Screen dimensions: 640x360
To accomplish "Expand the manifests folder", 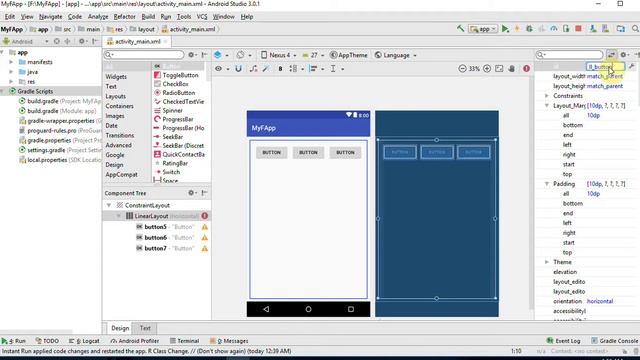I will click(x=11, y=62).
